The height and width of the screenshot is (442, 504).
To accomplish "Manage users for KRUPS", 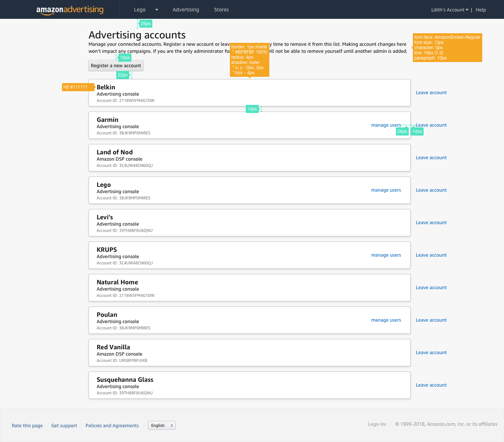I will pyautogui.click(x=386, y=255).
